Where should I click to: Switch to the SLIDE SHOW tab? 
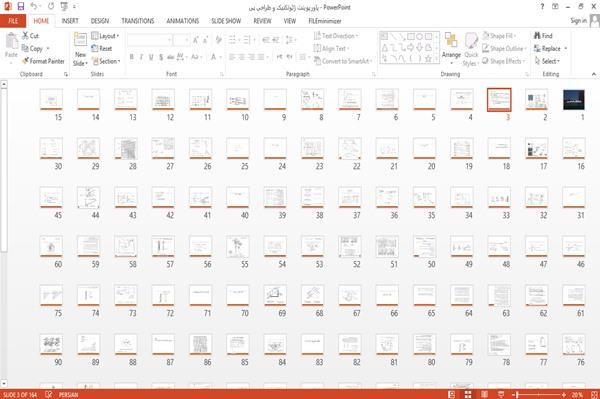[226, 21]
